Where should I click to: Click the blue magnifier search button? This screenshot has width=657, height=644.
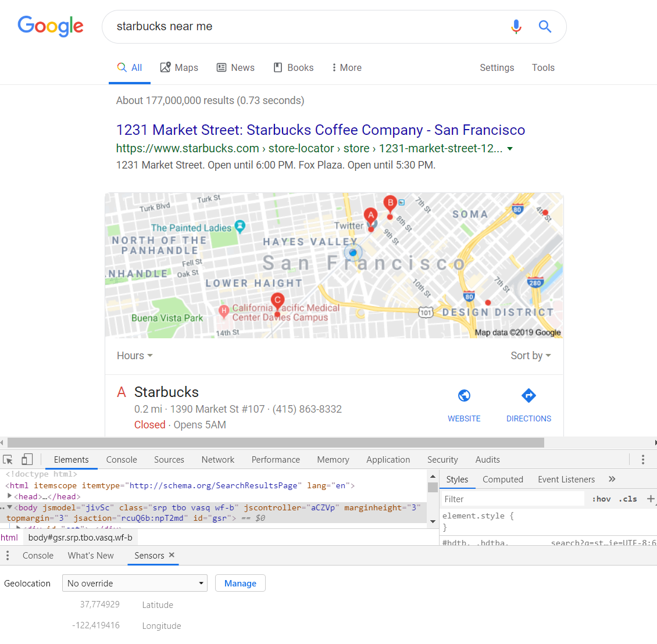click(545, 27)
